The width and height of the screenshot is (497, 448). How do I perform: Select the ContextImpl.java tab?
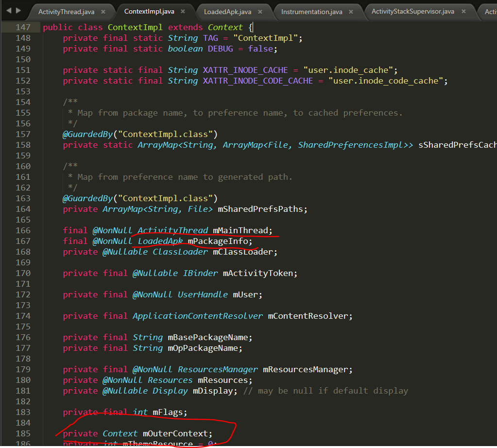149,11
